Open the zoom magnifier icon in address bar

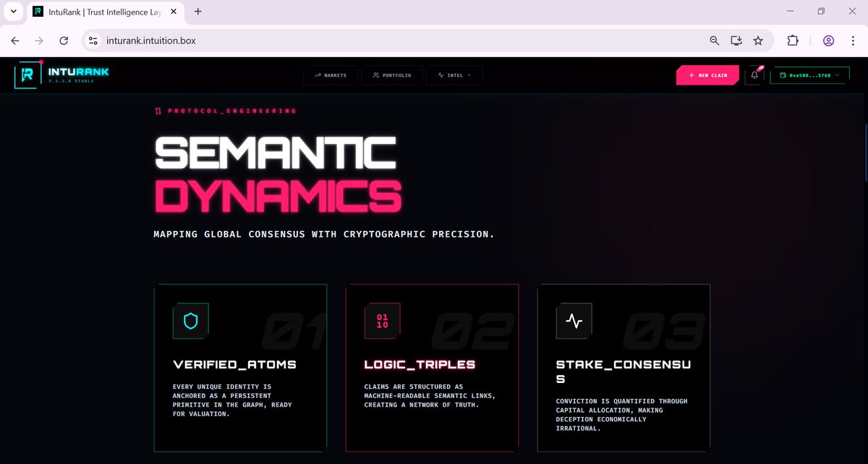click(715, 41)
